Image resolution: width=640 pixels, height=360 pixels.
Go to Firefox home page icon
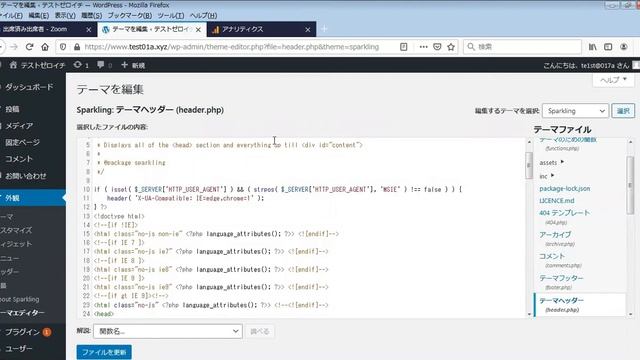tap(45, 47)
